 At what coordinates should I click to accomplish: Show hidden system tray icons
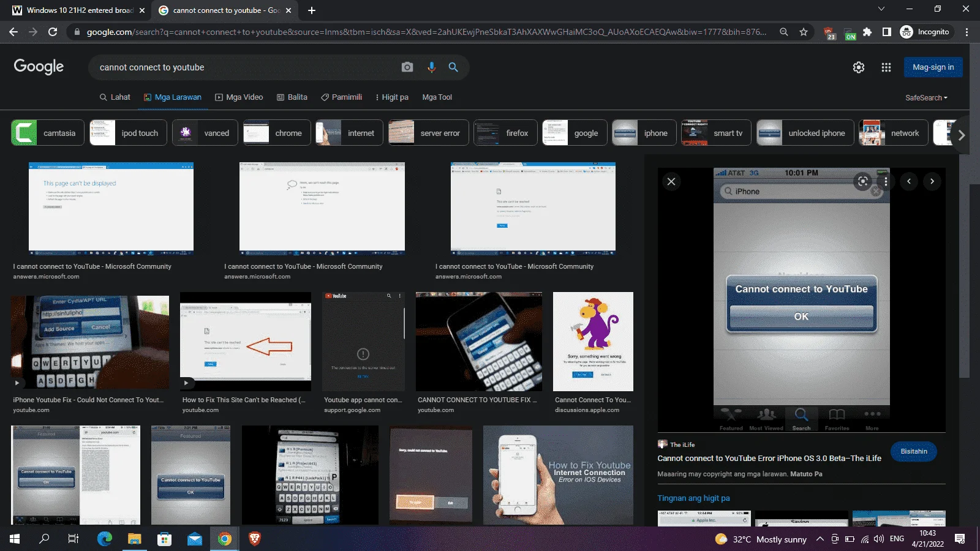pos(820,539)
